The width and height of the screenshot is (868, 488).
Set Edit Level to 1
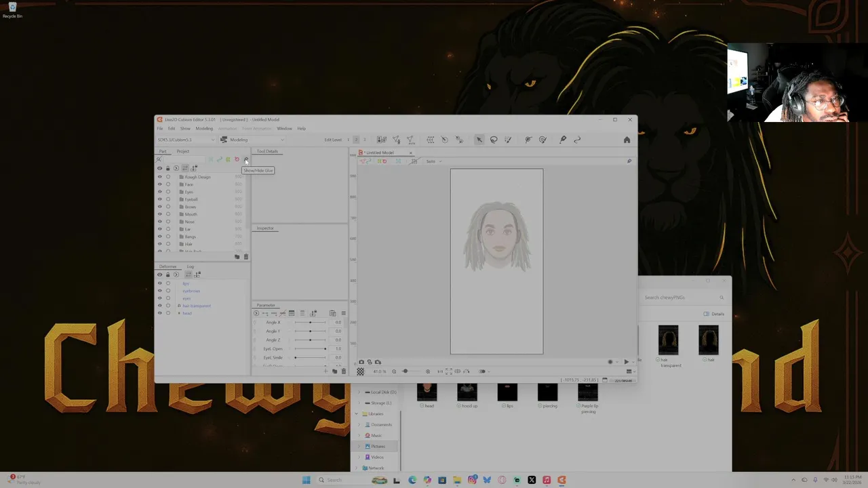point(349,140)
